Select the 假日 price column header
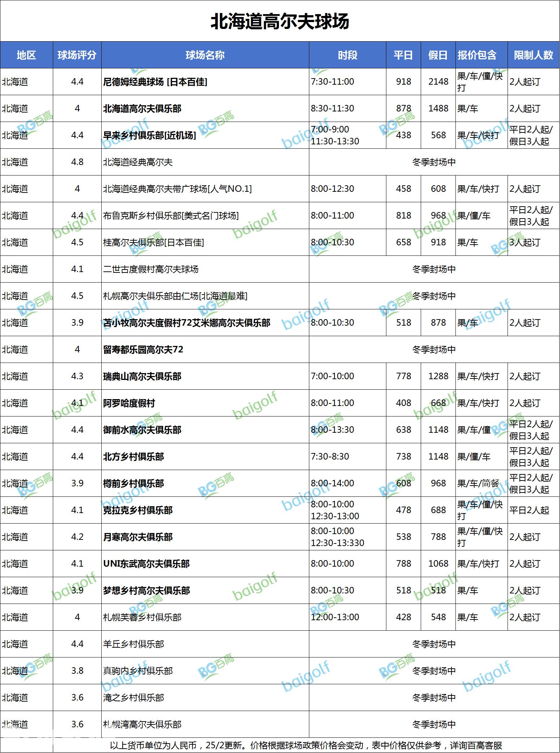The width and height of the screenshot is (560, 753). pyautogui.click(x=438, y=55)
